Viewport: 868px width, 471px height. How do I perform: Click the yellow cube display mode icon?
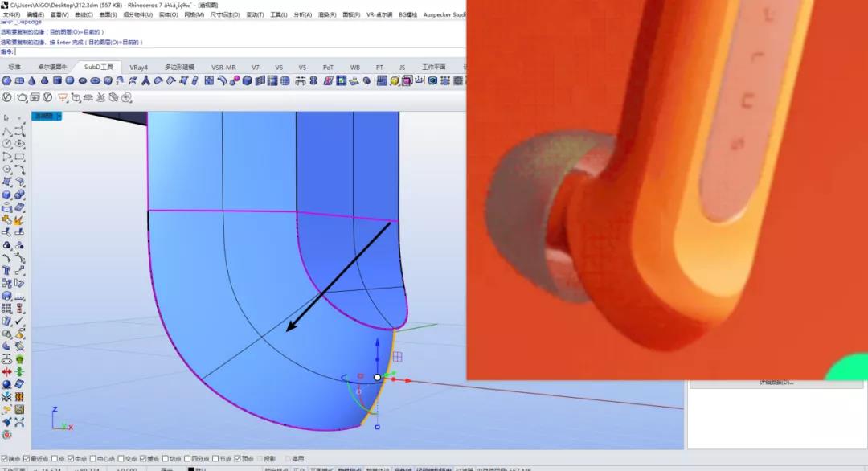[x=394, y=81]
